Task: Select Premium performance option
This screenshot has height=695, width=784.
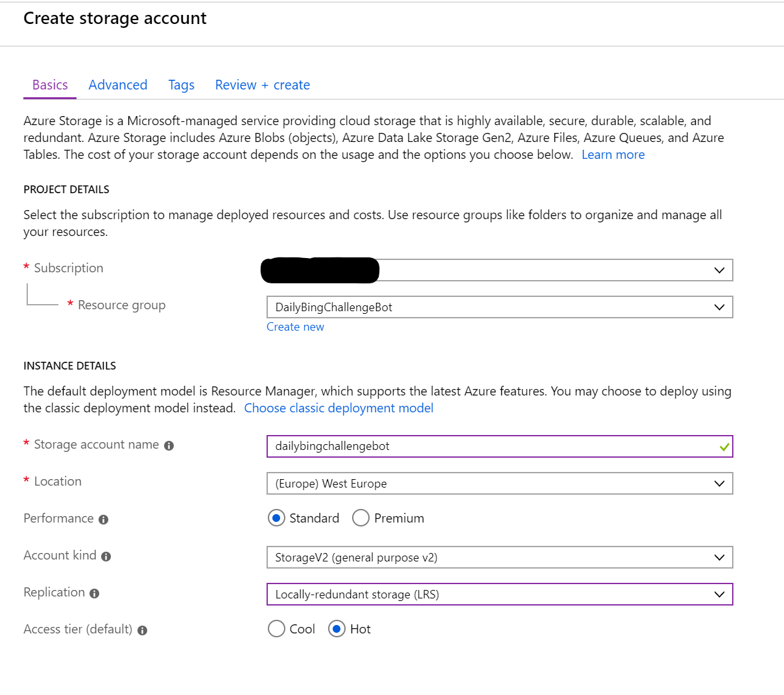Action: pyautogui.click(x=361, y=518)
